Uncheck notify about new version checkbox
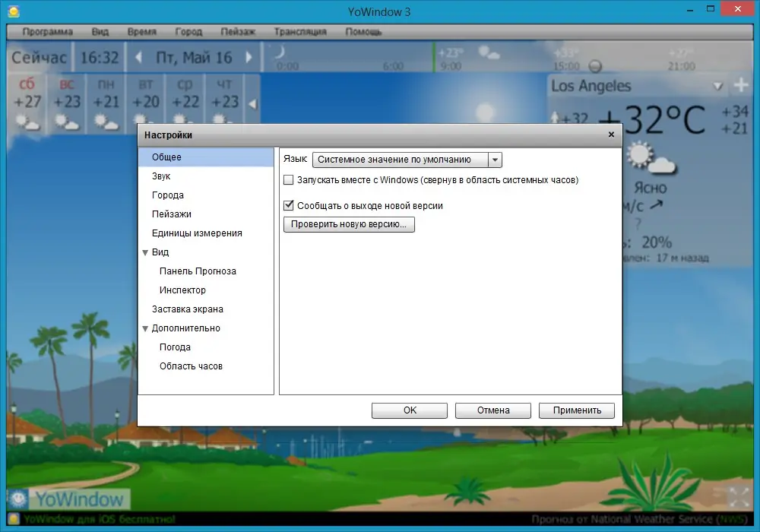The width and height of the screenshot is (760, 532). [x=288, y=205]
